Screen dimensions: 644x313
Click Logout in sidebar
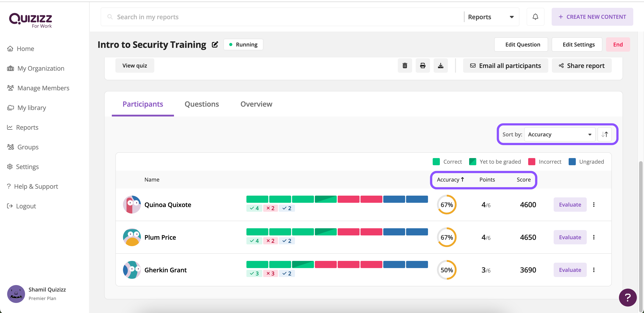pos(21,206)
